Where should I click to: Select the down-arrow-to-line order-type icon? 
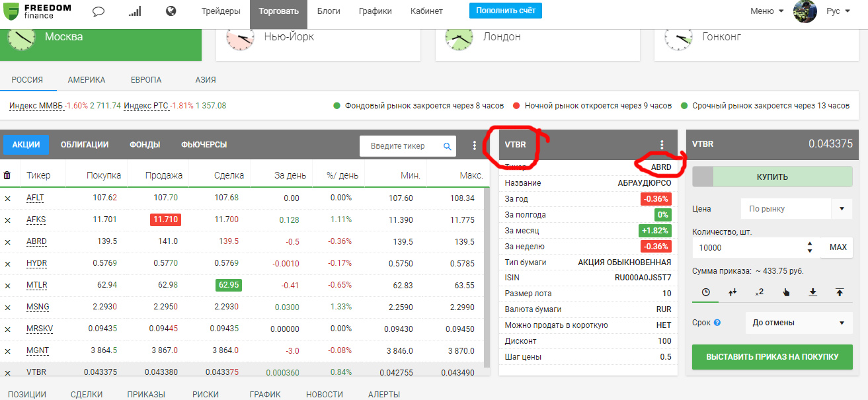tap(812, 292)
